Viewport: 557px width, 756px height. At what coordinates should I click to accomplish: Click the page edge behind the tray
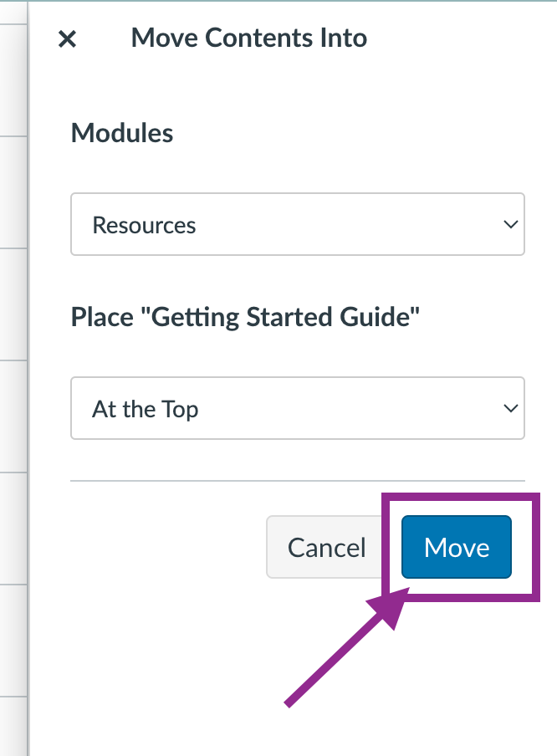(13, 378)
